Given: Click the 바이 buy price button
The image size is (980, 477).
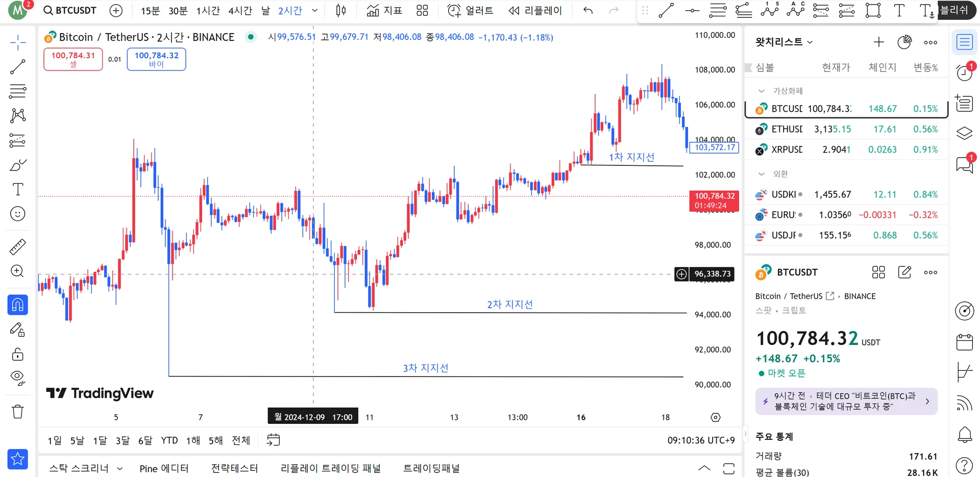Looking at the screenshot, I should coord(156,59).
